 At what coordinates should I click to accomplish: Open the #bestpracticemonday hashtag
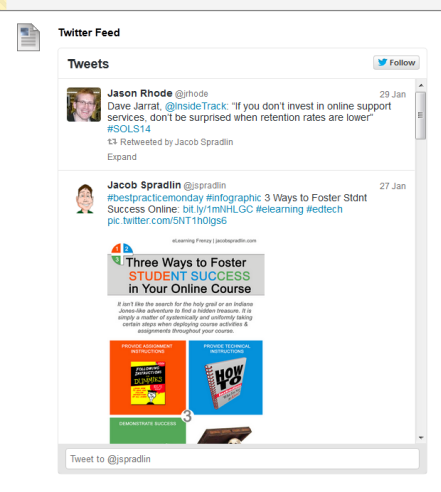pyautogui.click(x=155, y=198)
